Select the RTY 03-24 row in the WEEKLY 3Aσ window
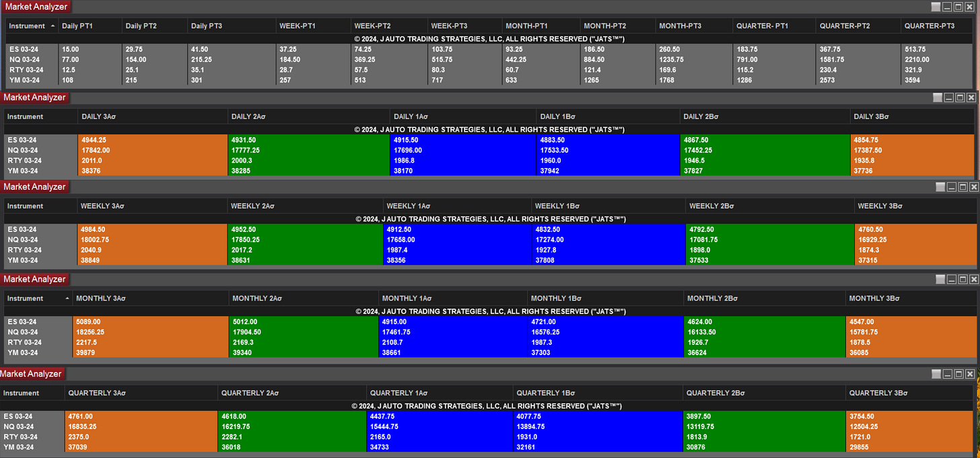 click(x=490, y=250)
